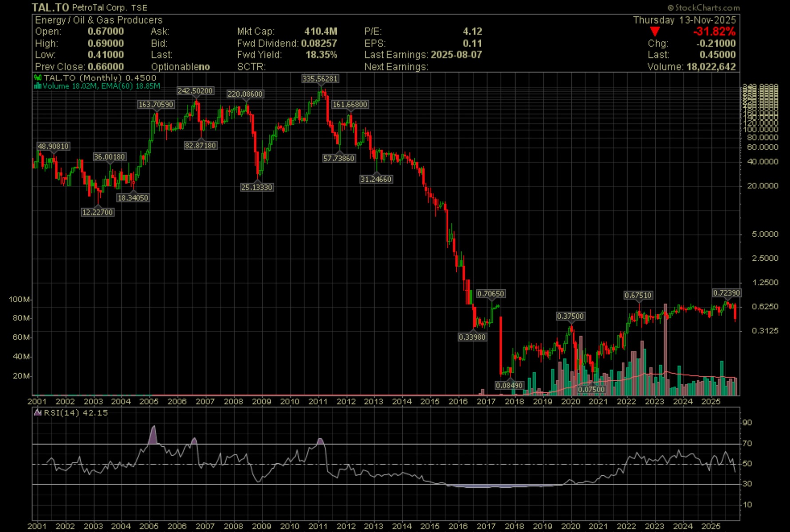Click the SCTR label
This screenshot has width=790, height=532.
pyautogui.click(x=251, y=67)
